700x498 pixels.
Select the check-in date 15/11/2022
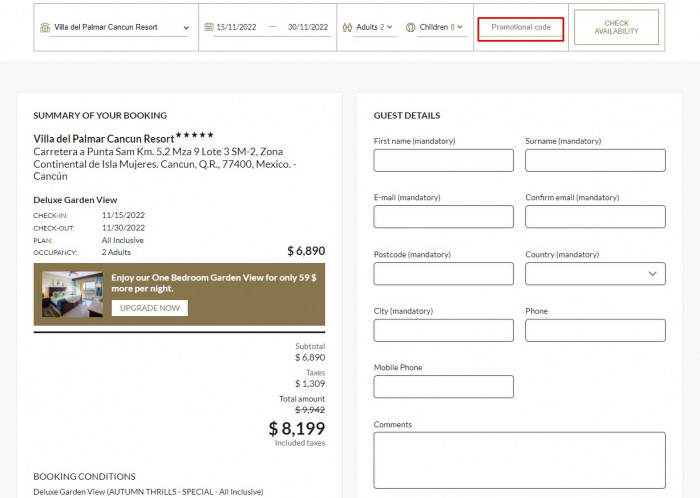[236, 27]
